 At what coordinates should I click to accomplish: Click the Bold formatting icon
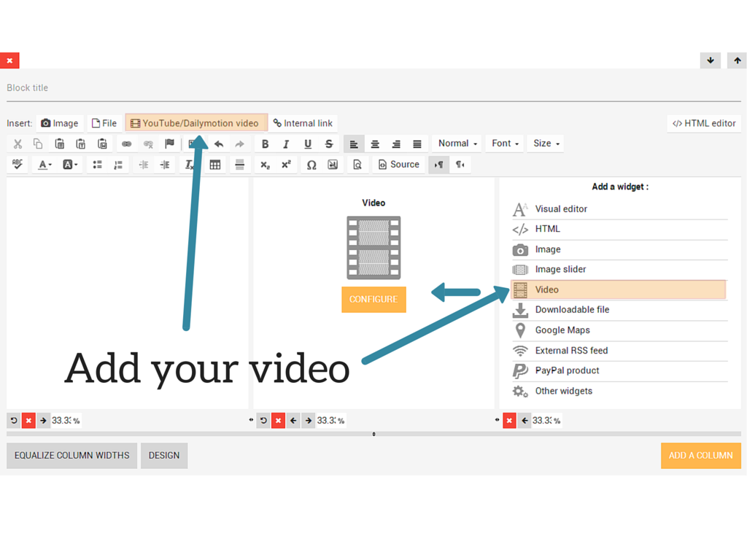(x=265, y=144)
